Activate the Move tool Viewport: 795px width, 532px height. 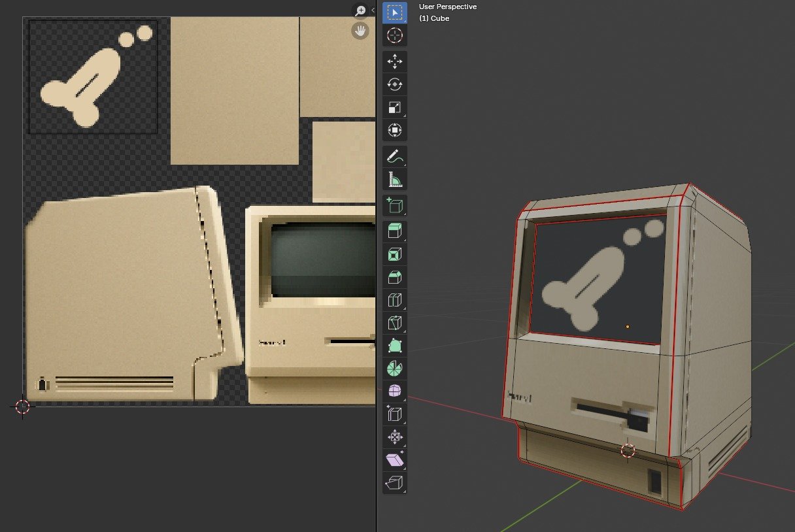(395, 62)
